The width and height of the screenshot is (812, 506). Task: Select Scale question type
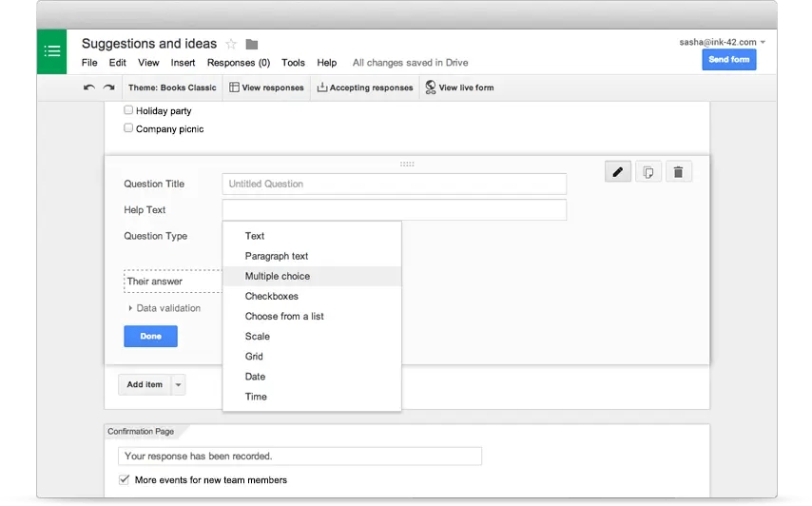coord(312,337)
